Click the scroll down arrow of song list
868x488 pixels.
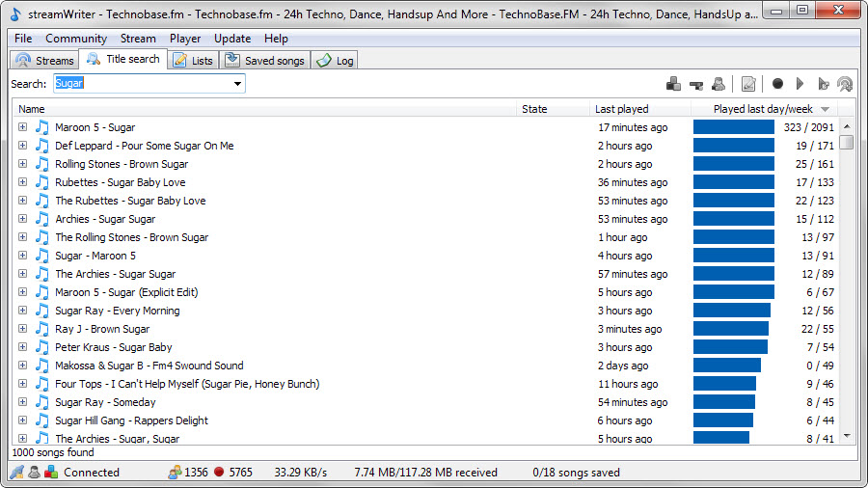point(847,437)
